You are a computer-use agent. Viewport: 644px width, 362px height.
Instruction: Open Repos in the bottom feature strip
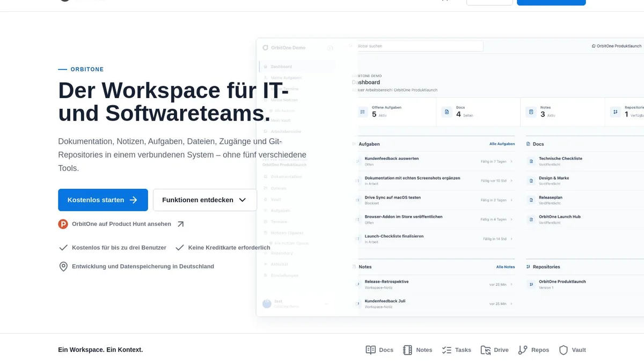coord(533,350)
